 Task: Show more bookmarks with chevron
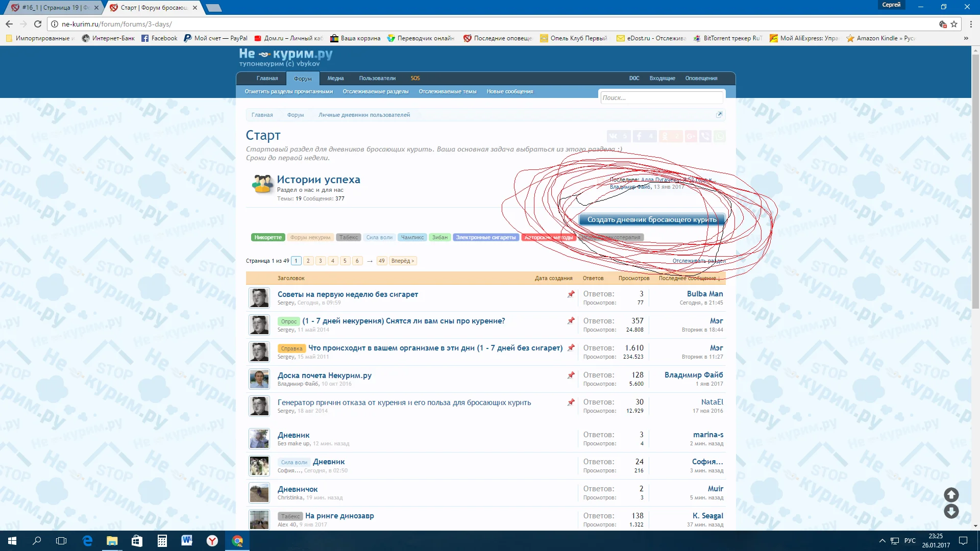tap(966, 38)
